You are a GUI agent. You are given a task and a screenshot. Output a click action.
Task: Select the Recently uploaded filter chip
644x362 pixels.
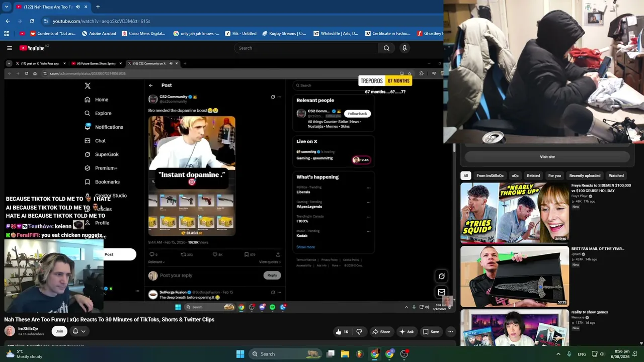pyautogui.click(x=585, y=175)
